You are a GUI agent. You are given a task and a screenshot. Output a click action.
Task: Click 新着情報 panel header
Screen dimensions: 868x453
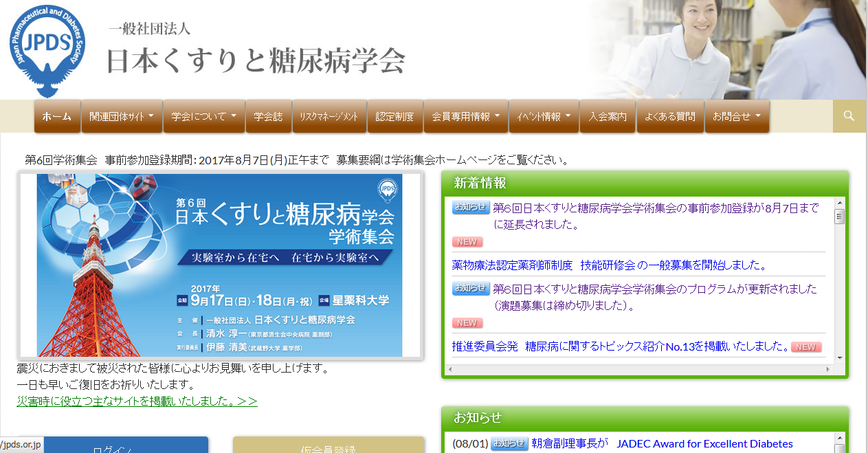pyautogui.click(x=645, y=183)
